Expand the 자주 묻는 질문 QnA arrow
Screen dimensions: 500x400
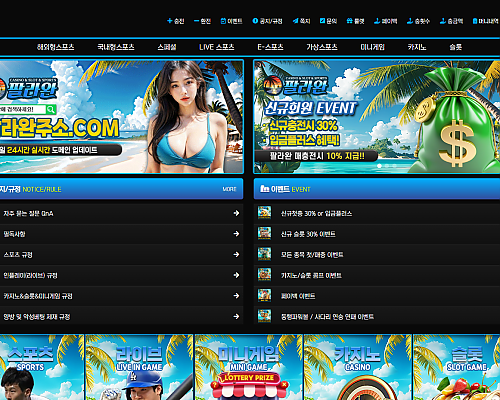[x=236, y=213]
